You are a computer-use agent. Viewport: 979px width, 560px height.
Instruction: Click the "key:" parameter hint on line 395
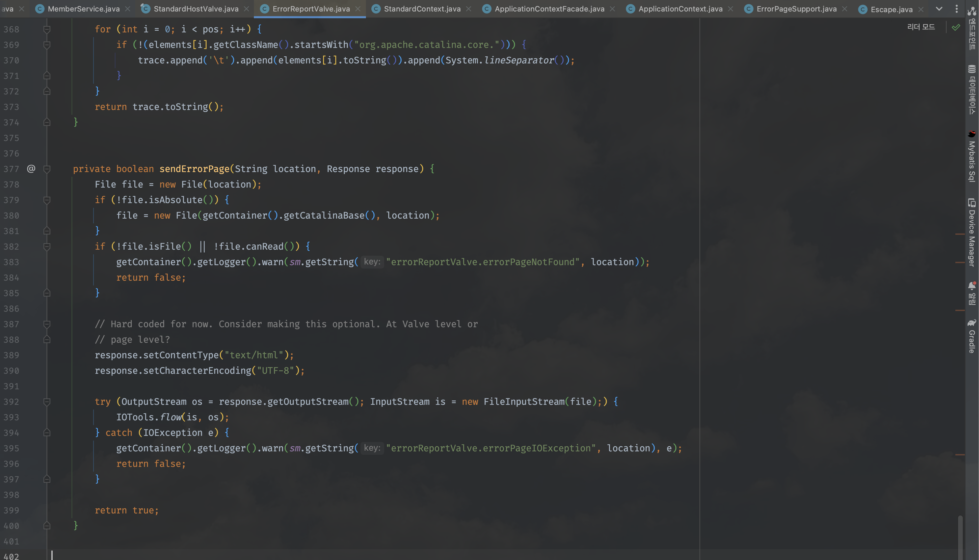tap(372, 448)
